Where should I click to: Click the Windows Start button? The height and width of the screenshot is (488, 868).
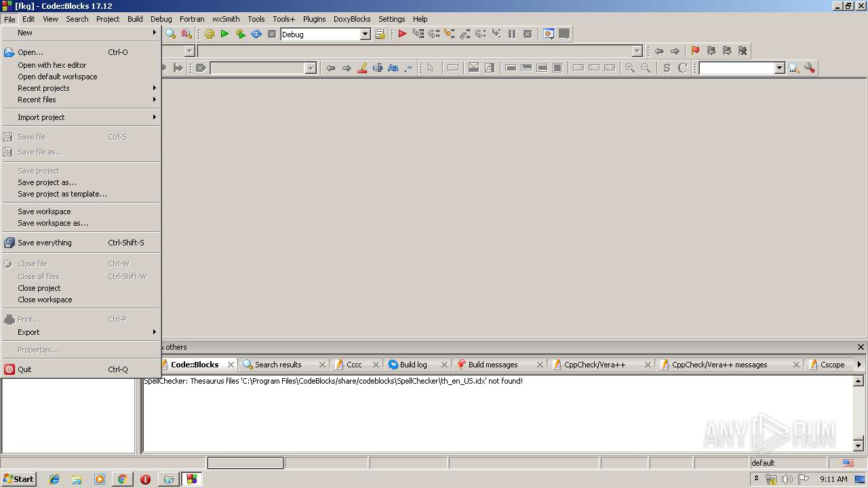pos(18,479)
